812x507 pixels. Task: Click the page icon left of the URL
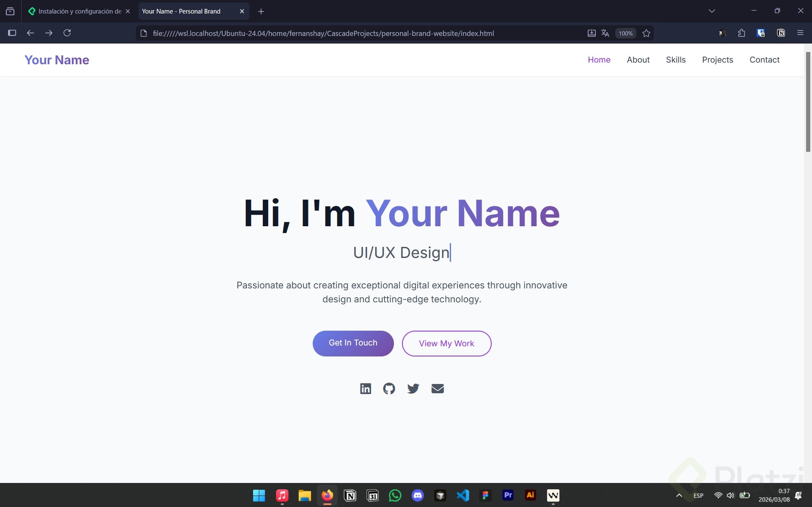coord(144,33)
